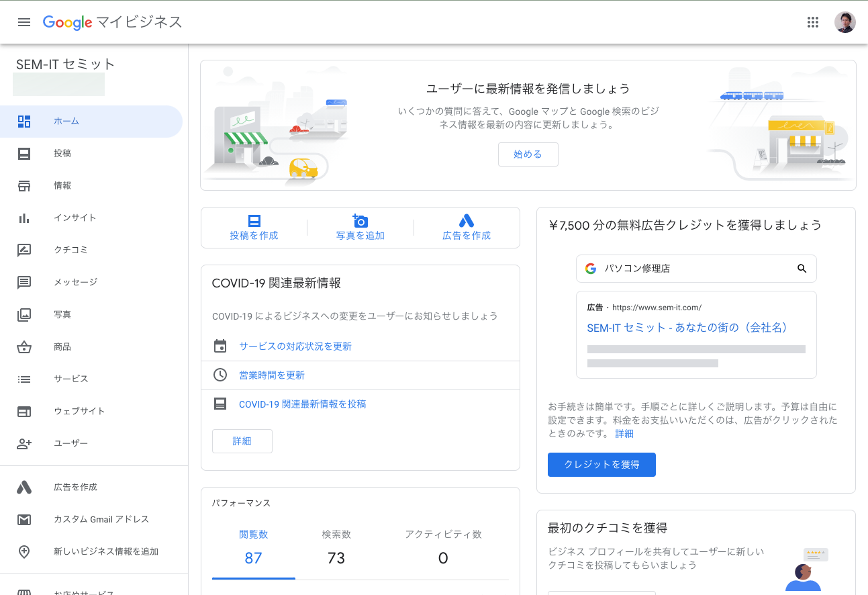Screen dimensions: 868x595
Task: Click the 商品 shopping basket icon
Action: (x=24, y=347)
